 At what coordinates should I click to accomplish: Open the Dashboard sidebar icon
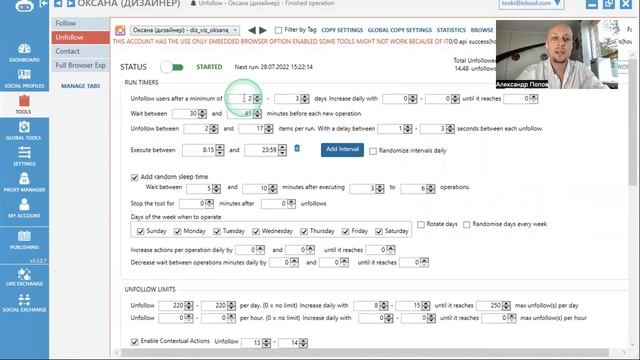tap(24, 53)
